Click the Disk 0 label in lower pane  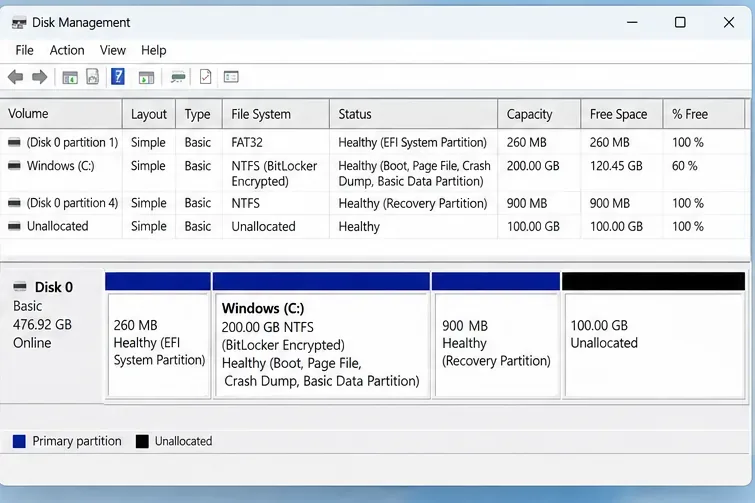pyautogui.click(x=53, y=287)
